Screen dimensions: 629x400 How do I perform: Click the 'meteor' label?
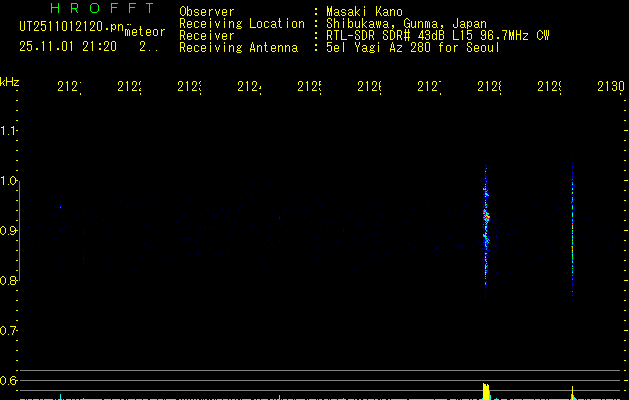[145, 32]
